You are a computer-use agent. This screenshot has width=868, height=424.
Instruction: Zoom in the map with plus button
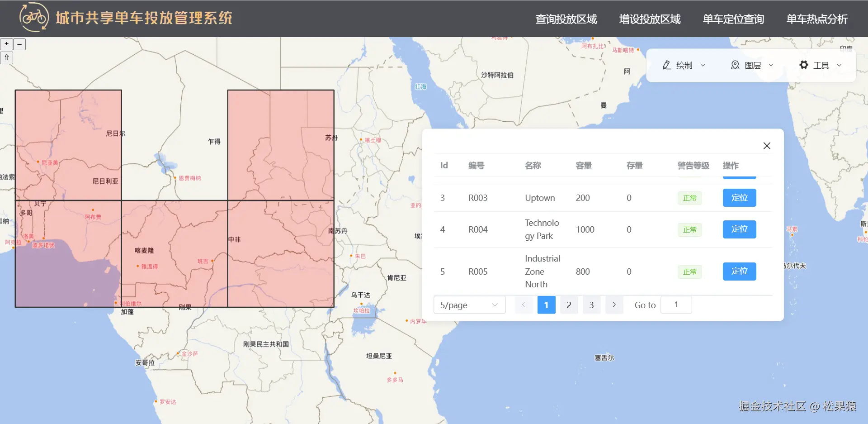point(7,44)
